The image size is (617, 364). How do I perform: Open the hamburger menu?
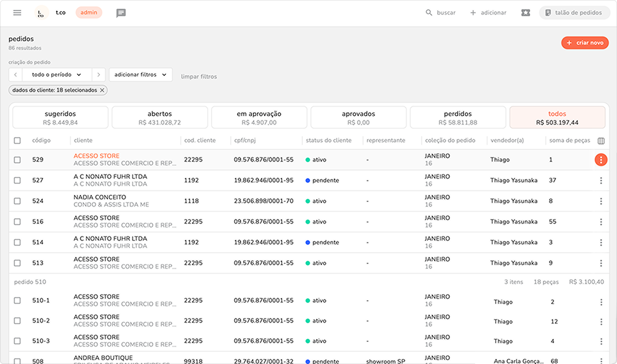17,13
